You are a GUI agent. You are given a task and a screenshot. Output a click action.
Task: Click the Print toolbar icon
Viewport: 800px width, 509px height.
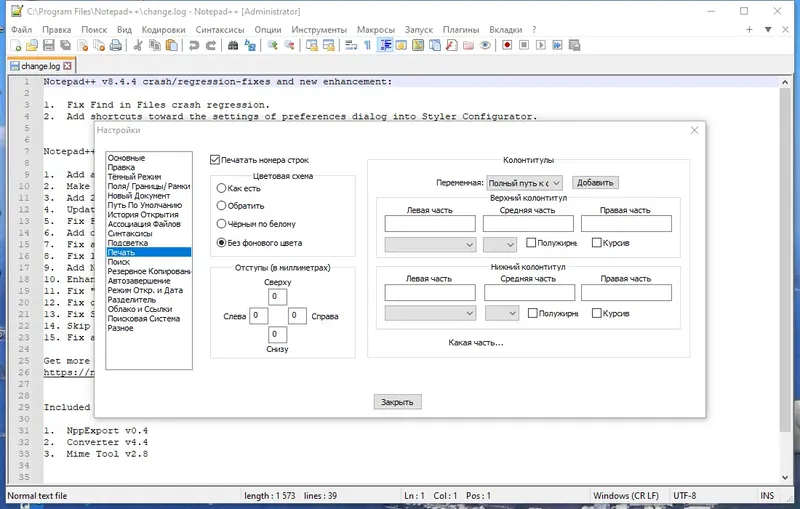(x=116, y=45)
